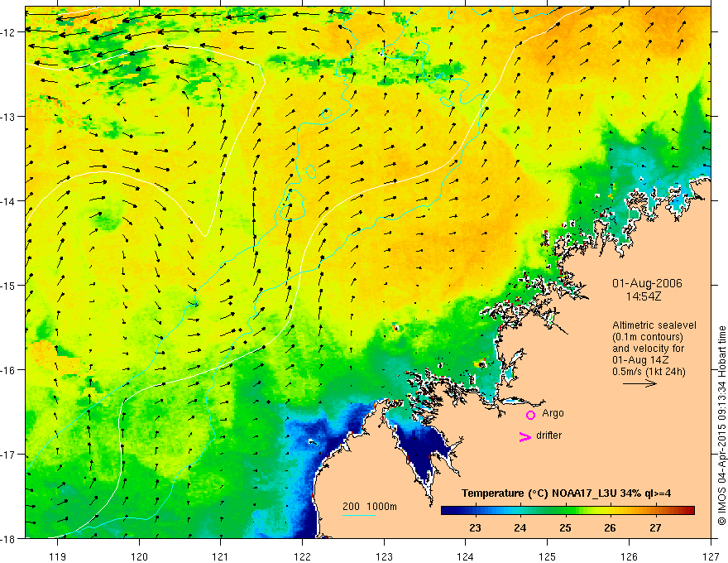This screenshot has height=563, width=728.
Task: Click the magenta Argo circle marker
Action: coord(530,415)
